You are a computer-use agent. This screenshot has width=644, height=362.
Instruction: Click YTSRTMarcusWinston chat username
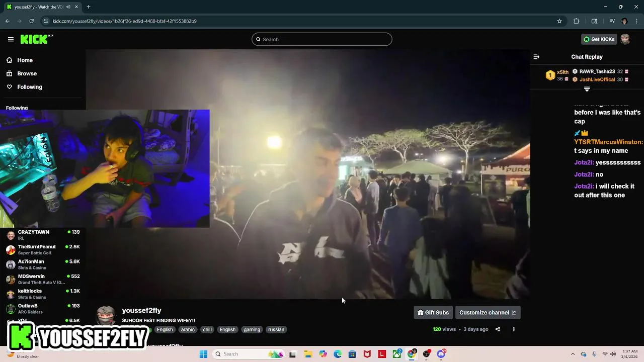tap(608, 142)
